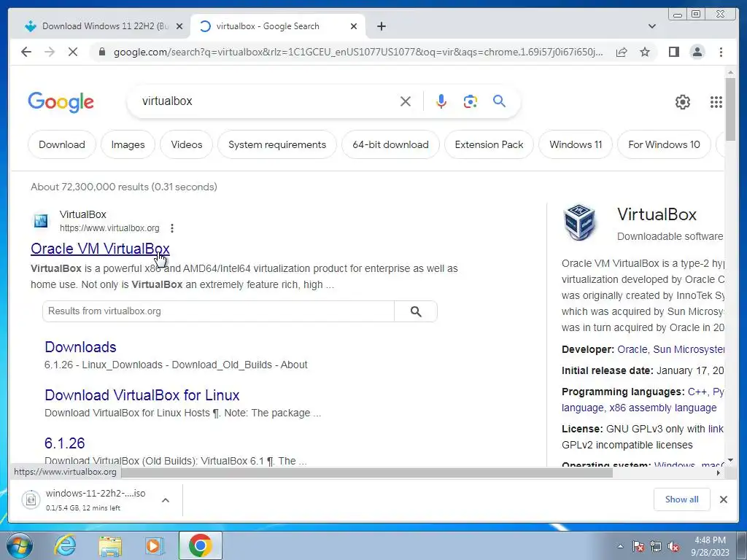
Task: Open Google search settings gear
Action: (x=682, y=102)
